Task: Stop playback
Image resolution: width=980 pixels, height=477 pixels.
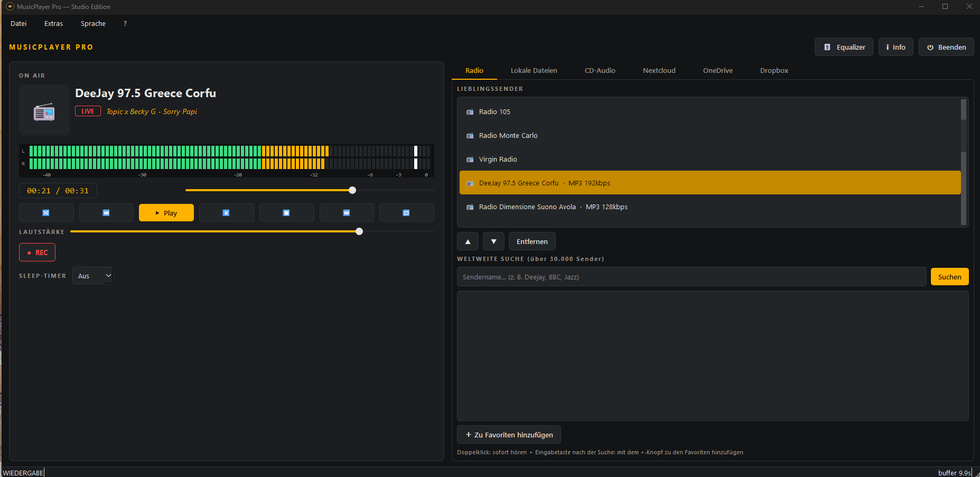Action: [x=286, y=213]
